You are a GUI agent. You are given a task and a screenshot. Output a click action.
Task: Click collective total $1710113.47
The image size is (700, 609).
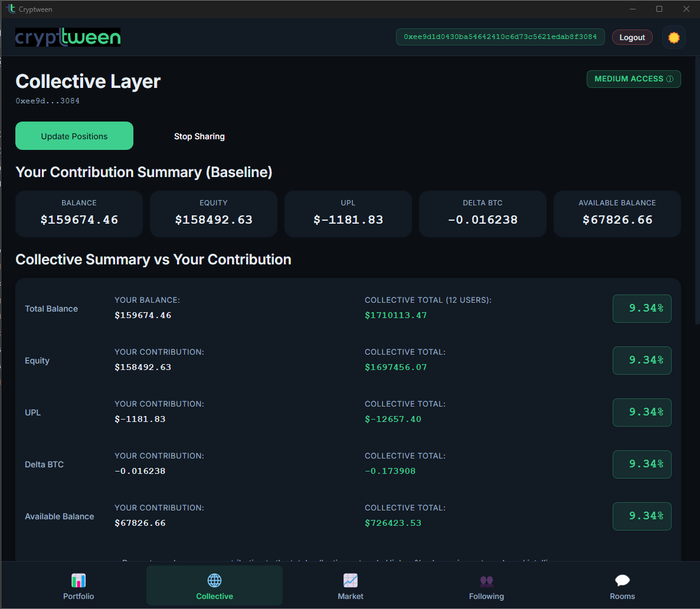click(395, 315)
